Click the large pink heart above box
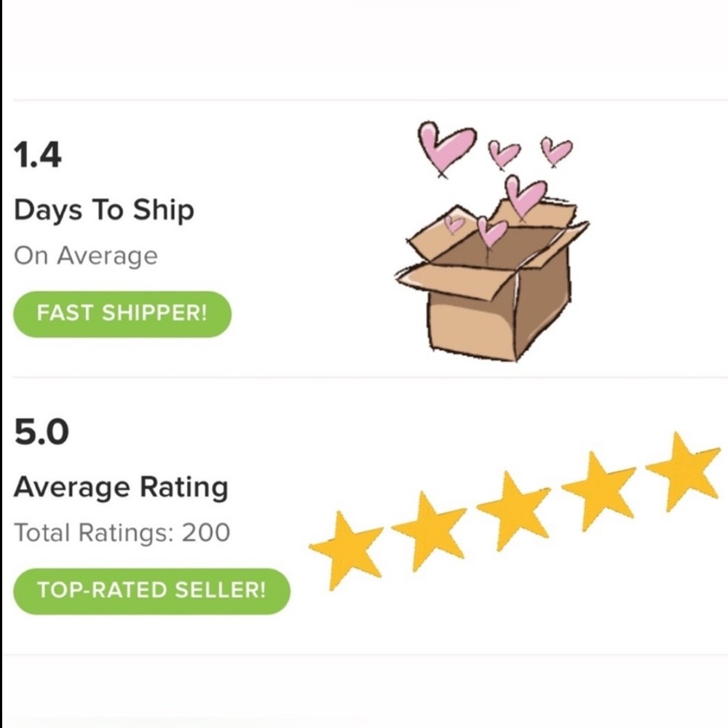Viewport: 728px width, 728px height. (x=446, y=148)
